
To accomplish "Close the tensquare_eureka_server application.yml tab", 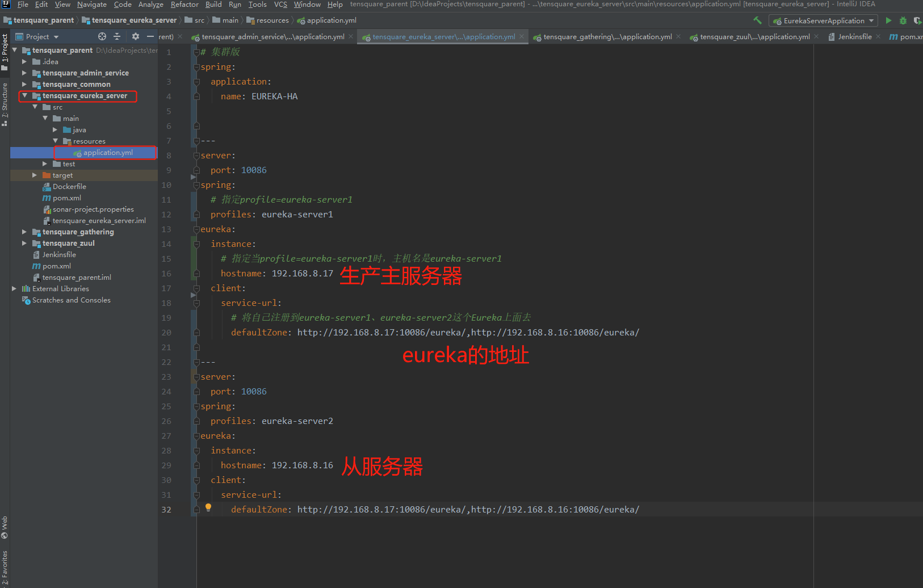I will [x=522, y=37].
